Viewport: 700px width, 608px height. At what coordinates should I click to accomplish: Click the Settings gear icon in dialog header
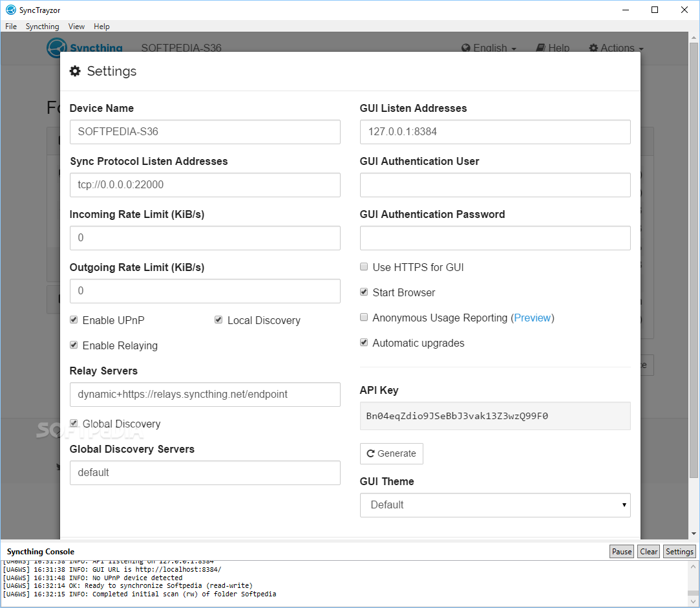[x=75, y=71]
